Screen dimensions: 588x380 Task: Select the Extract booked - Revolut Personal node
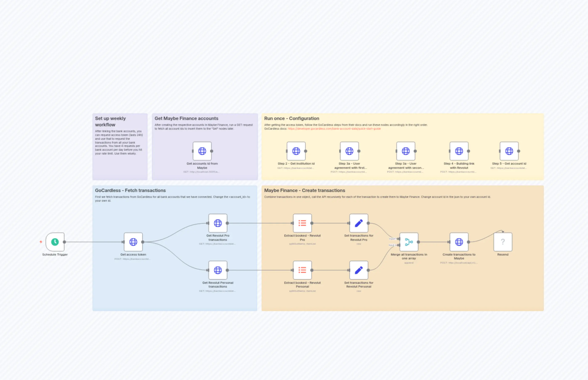pyautogui.click(x=302, y=271)
